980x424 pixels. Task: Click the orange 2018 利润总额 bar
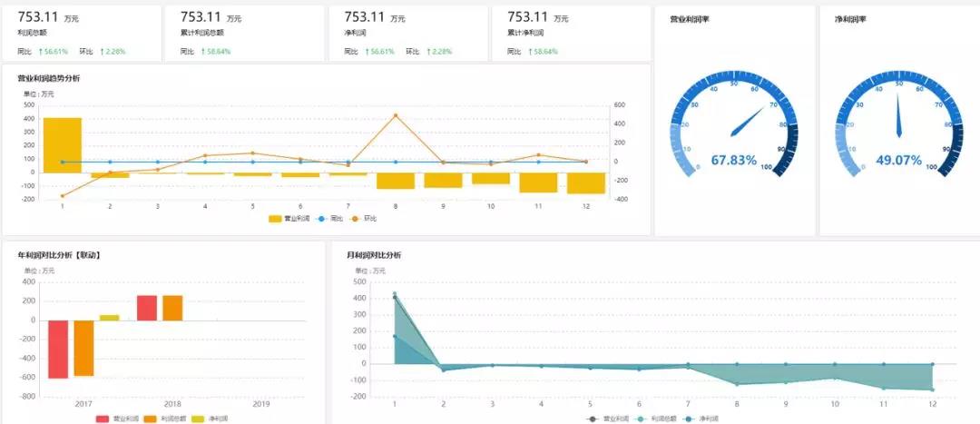pos(172,309)
